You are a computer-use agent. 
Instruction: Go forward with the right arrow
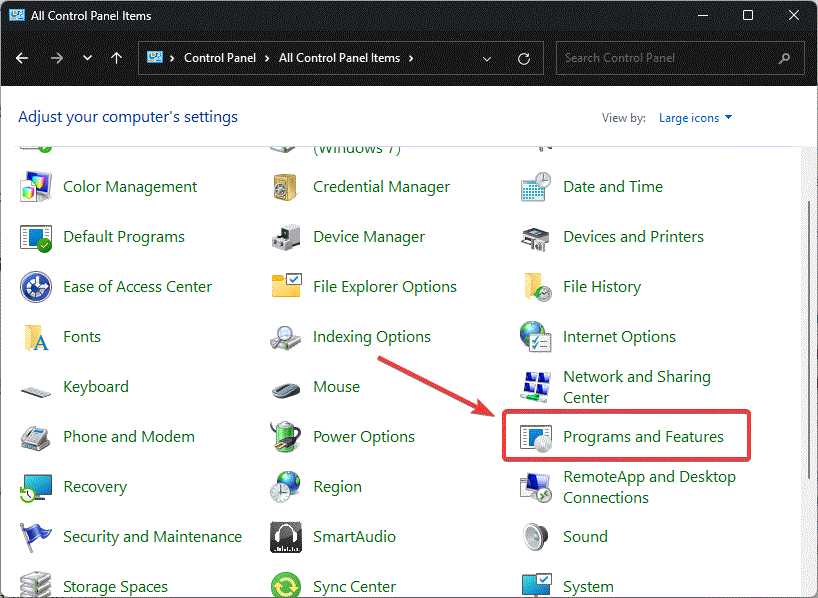coord(57,58)
